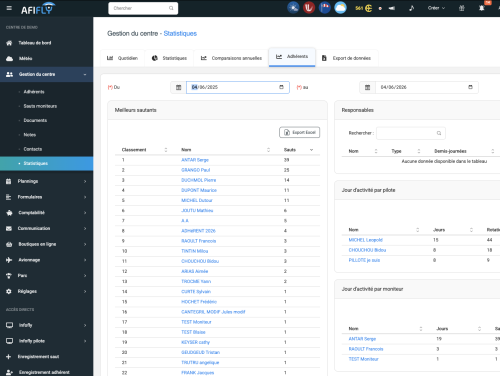The height and width of the screenshot is (376, 500).
Task: Open MICHEL Leopold pilot link
Action: tap(366, 240)
